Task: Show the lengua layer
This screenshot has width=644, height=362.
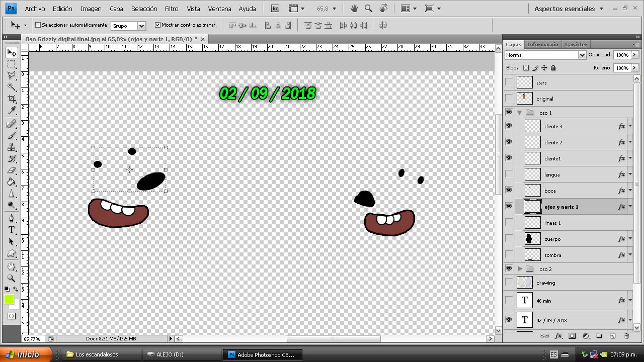Action: (x=509, y=174)
